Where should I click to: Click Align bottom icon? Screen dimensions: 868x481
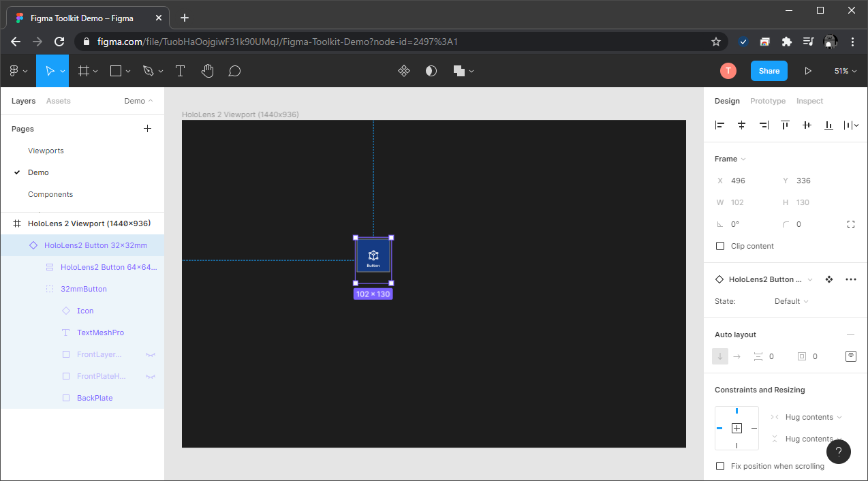828,125
